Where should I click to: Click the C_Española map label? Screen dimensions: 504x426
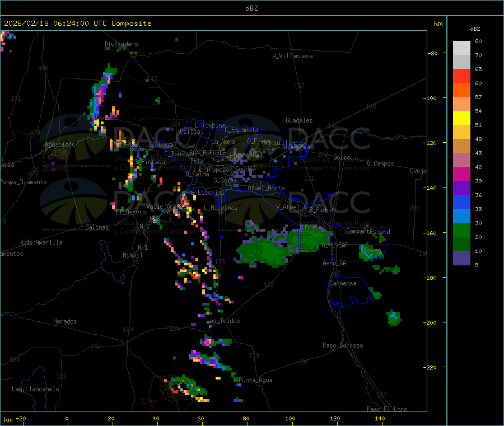click(241, 130)
